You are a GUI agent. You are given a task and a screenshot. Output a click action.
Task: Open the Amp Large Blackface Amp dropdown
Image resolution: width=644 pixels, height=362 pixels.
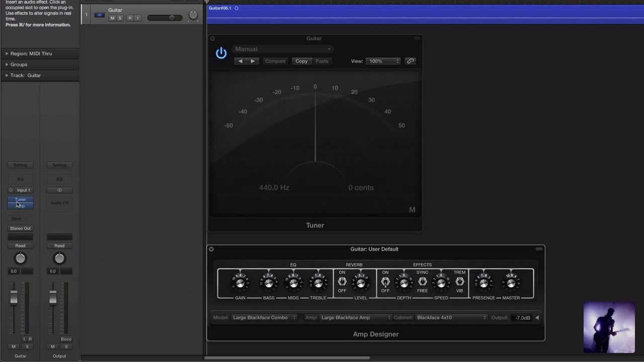(x=356, y=318)
